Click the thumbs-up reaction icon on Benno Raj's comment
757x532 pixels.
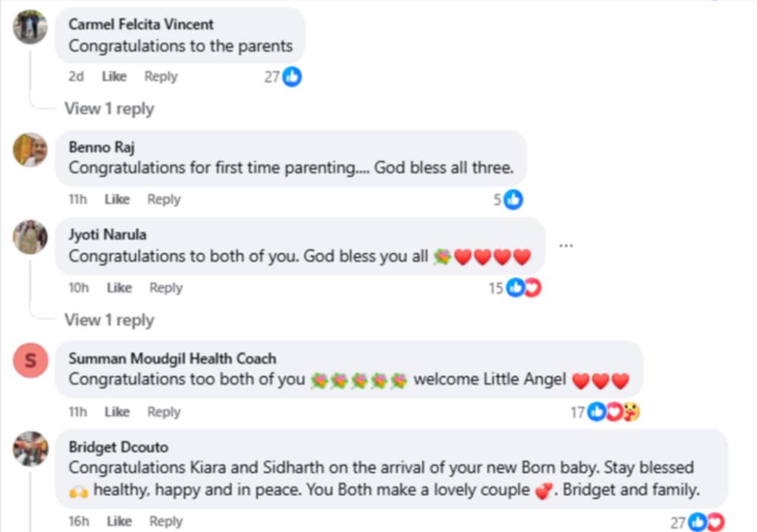[513, 200]
